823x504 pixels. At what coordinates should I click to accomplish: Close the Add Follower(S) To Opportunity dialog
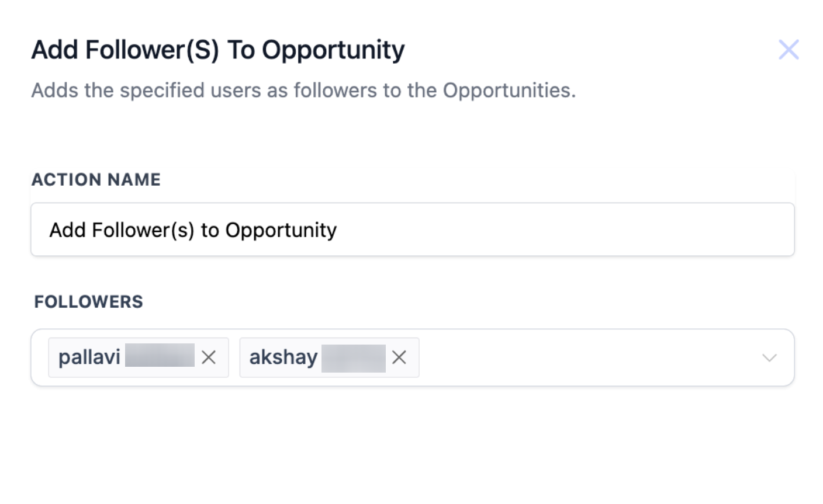[788, 50]
